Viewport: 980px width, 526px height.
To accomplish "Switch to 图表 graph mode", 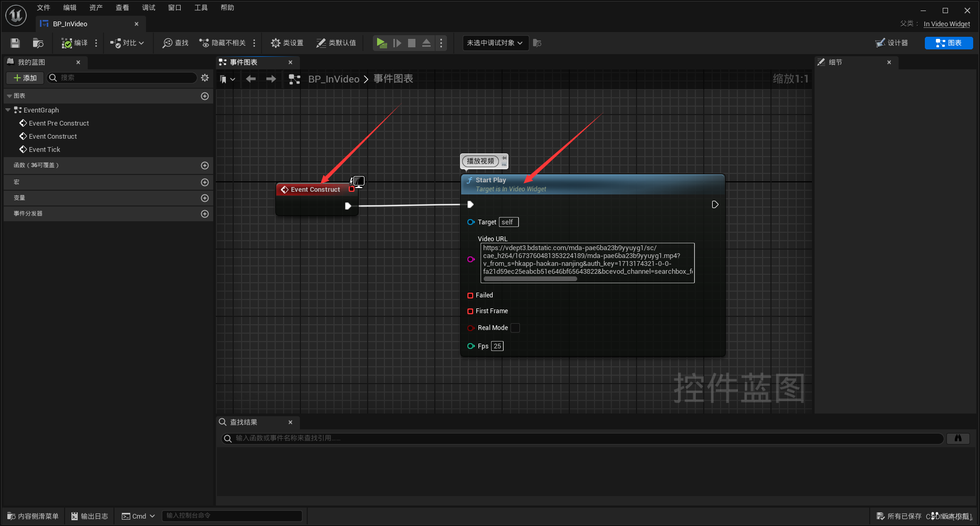I will tap(948, 43).
